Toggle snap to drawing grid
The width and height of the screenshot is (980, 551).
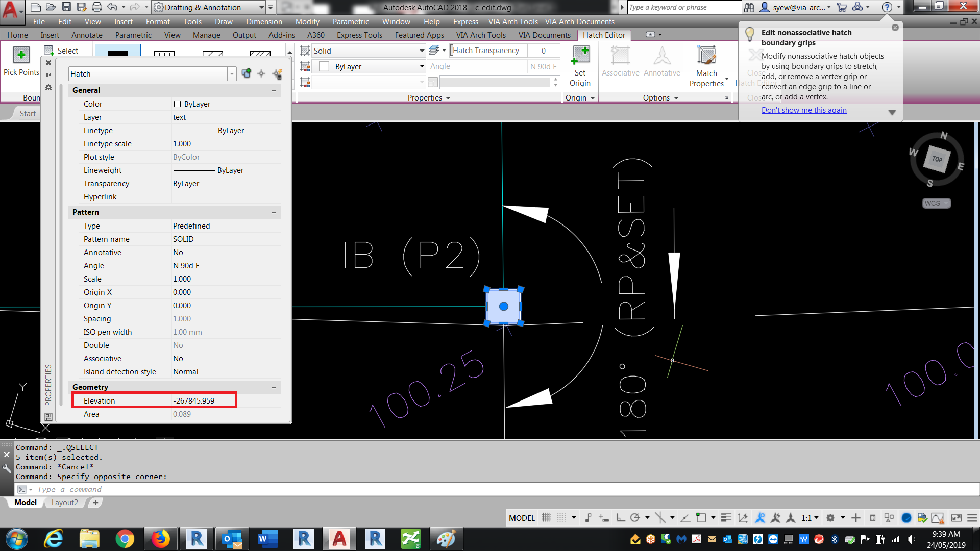[560, 518]
